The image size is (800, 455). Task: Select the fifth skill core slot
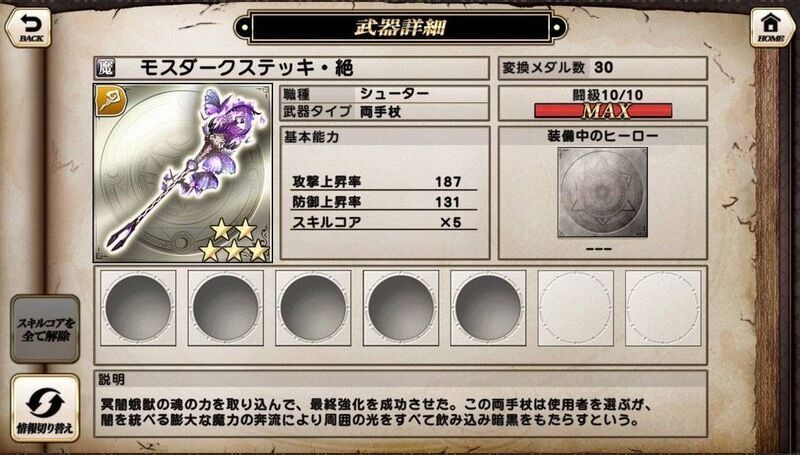click(488, 308)
